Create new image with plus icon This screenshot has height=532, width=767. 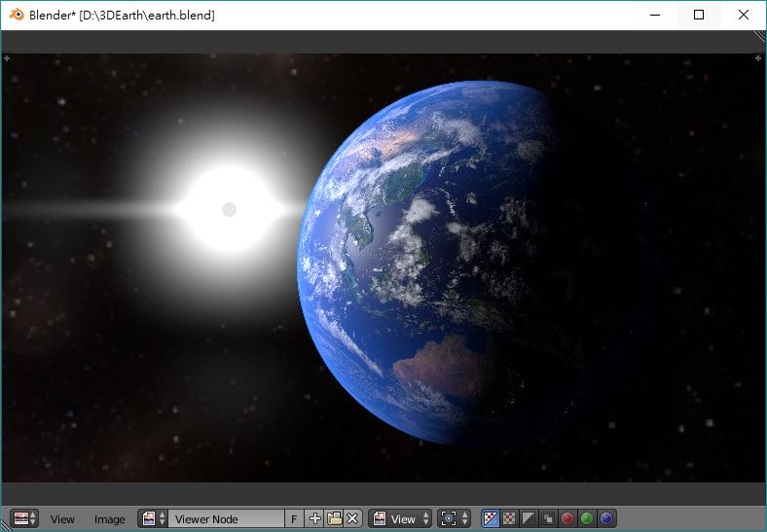[314, 519]
